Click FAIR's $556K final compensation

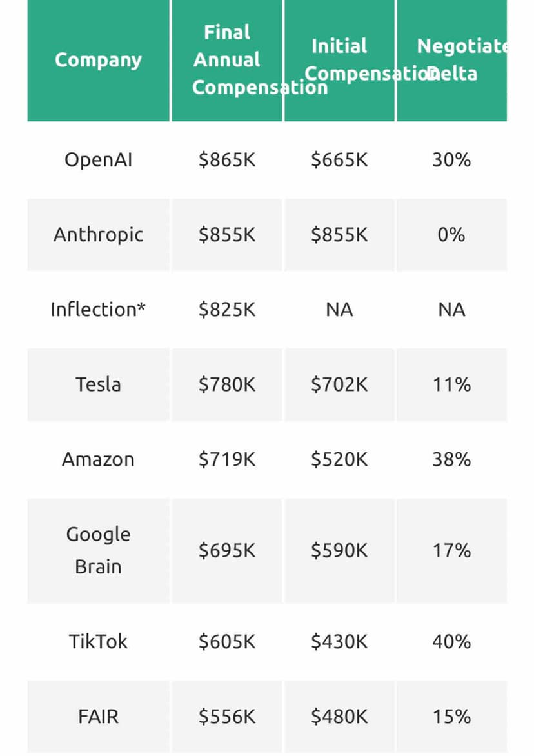tap(227, 717)
